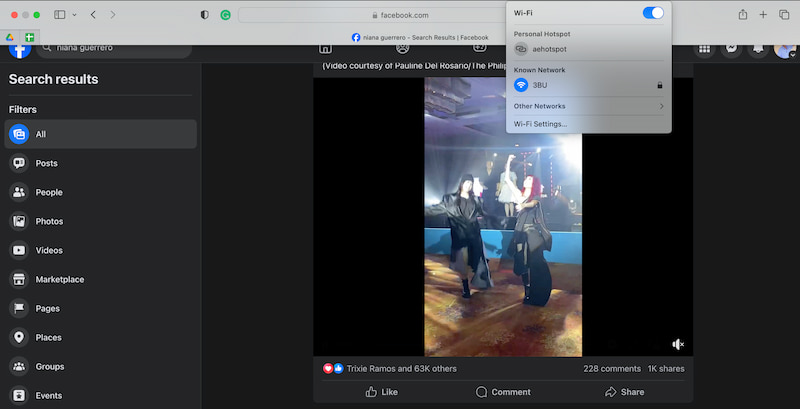The width and height of the screenshot is (800, 409).
Task: Open the Safari sidebar dropdown arrow
Action: [x=75, y=15]
